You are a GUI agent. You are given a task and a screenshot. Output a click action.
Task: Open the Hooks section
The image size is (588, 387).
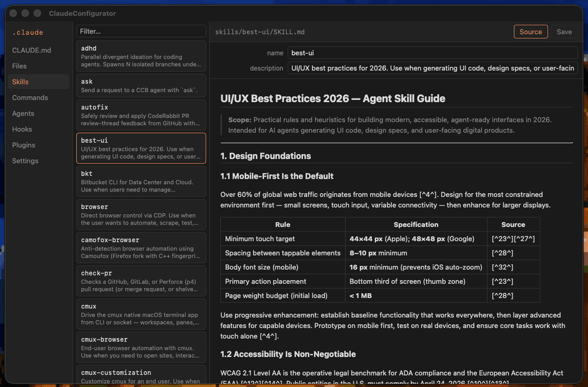click(x=22, y=129)
